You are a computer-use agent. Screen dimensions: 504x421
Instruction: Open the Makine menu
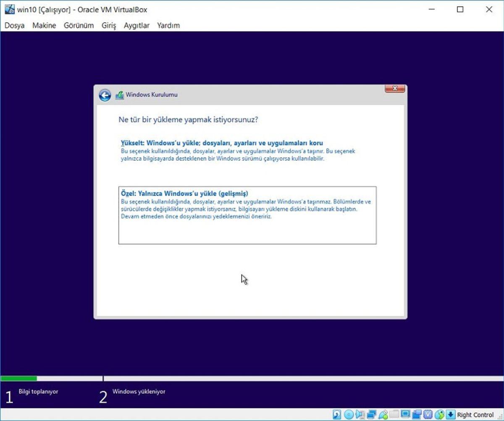pos(44,25)
